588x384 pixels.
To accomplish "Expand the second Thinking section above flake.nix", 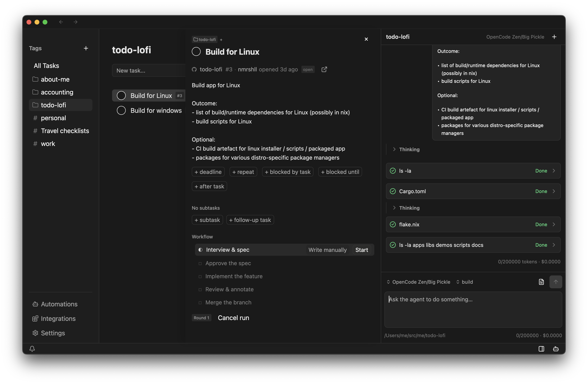I will coord(406,208).
